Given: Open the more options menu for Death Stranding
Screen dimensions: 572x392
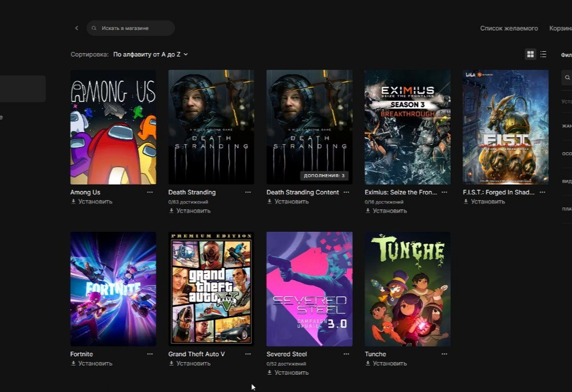Looking at the screenshot, I should pos(248,192).
